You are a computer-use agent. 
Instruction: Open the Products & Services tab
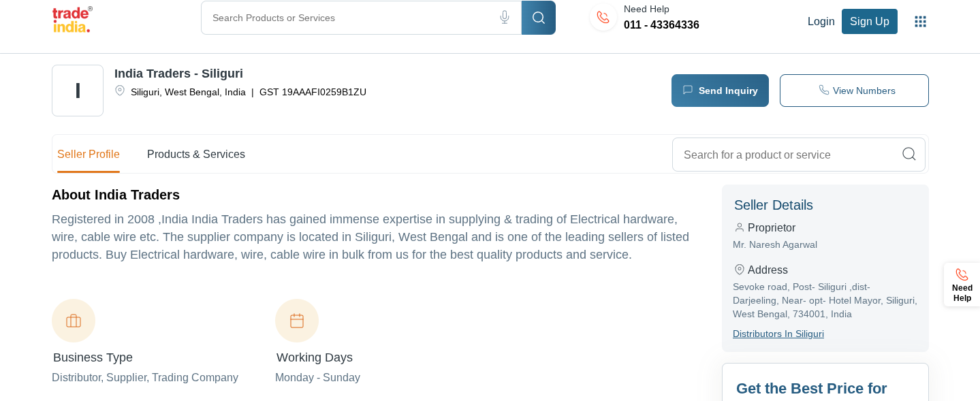point(196,155)
